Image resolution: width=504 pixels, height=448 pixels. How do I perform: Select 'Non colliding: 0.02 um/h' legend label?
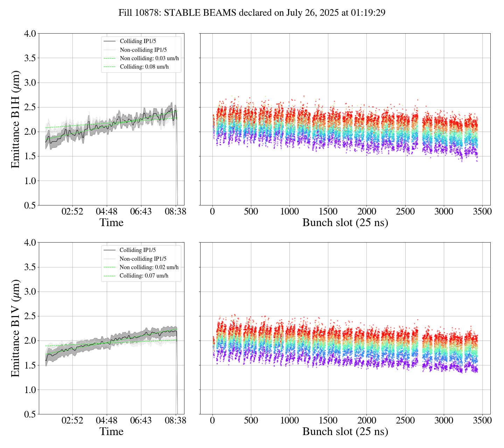tap(149, 267)
